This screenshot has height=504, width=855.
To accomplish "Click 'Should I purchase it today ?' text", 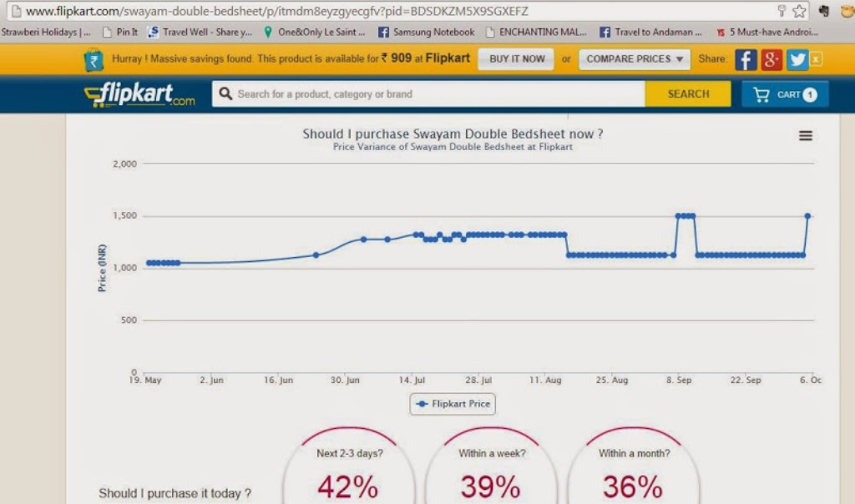I will (x=175, y=493).
